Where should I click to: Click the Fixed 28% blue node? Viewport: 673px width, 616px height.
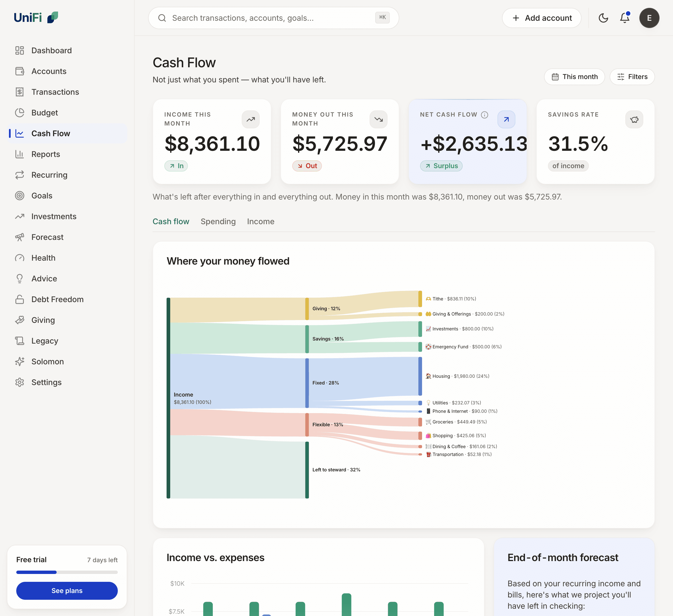(307, 383)
